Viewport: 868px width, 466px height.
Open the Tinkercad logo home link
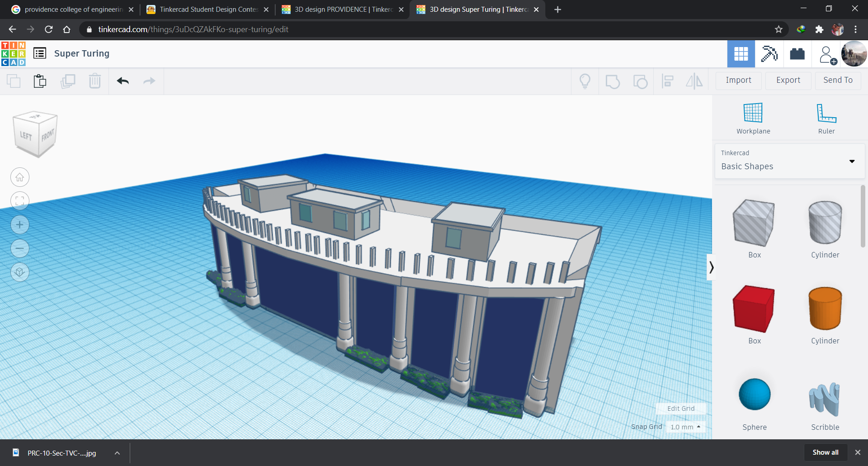tap(14, 54)
